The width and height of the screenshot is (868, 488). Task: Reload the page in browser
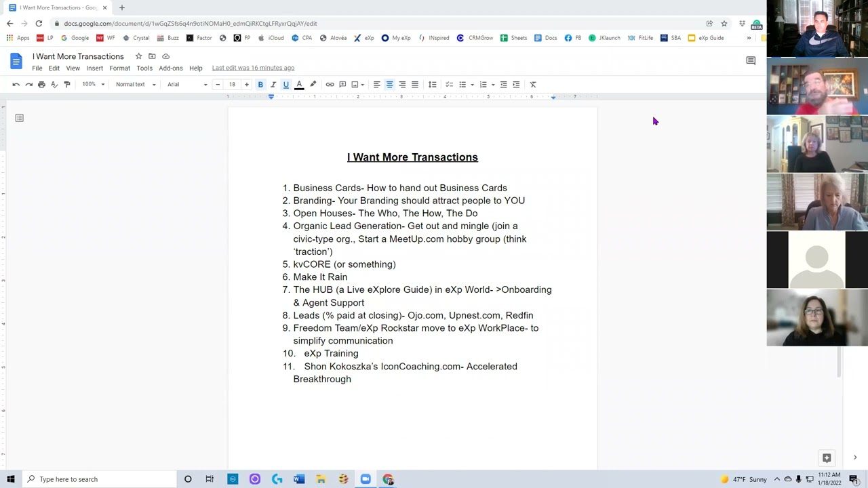point(39,23)
